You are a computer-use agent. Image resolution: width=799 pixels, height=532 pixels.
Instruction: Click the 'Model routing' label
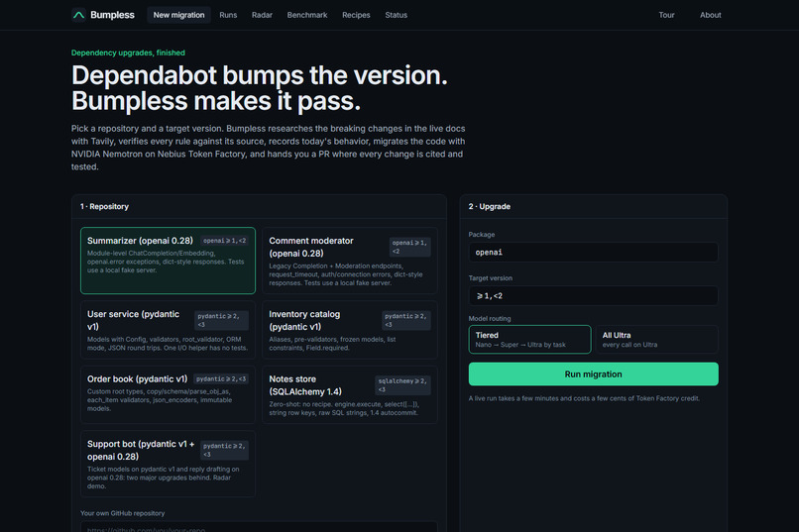490,319
